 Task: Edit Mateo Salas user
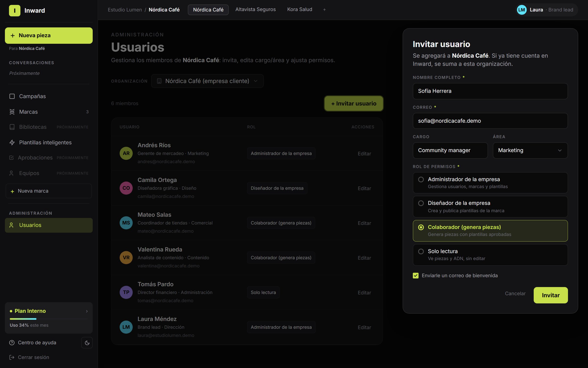pyautogui.click(x=364, y=223)
